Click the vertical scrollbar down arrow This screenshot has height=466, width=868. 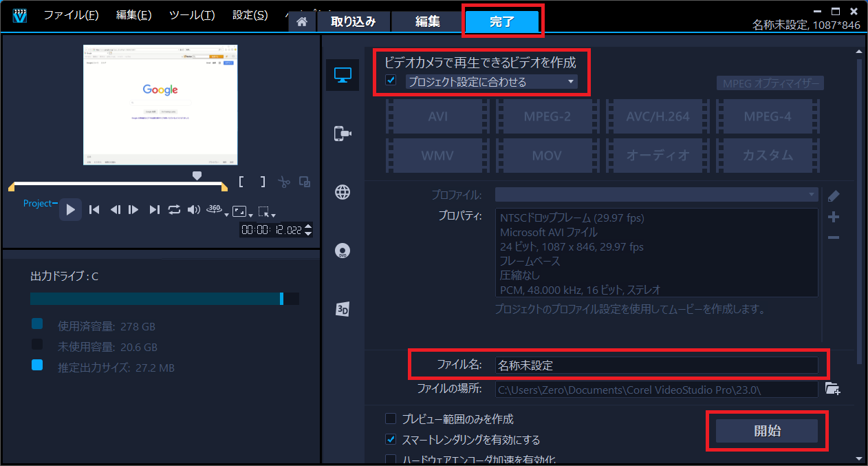pyautogui.click(x=858, y=458)
